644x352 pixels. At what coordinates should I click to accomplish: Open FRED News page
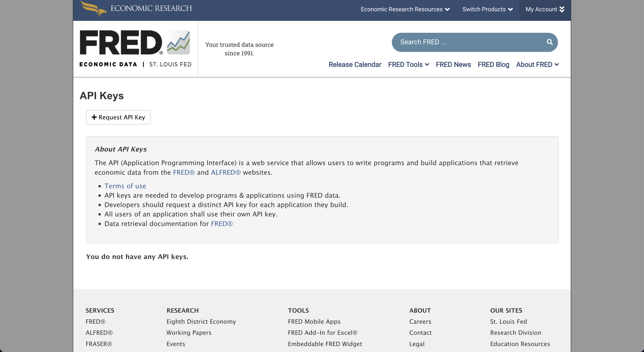[453, 64]
